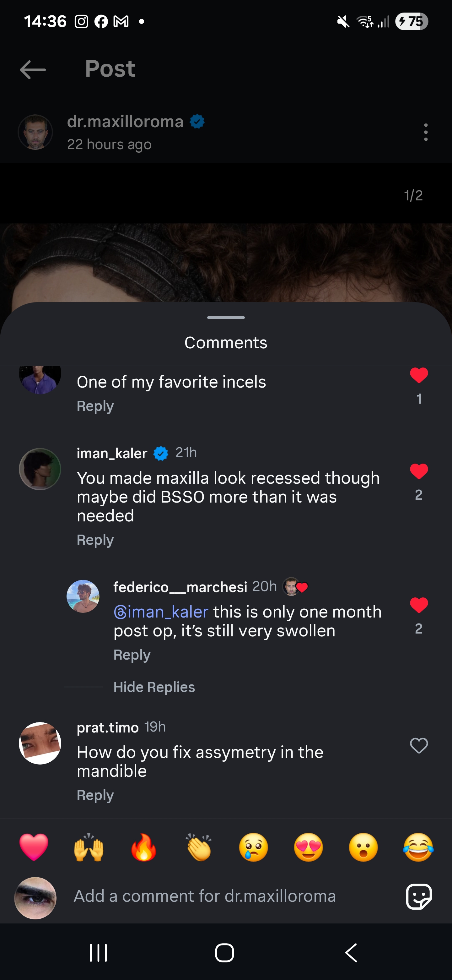Open federico__marchesi's profile picture

point(83,596)
